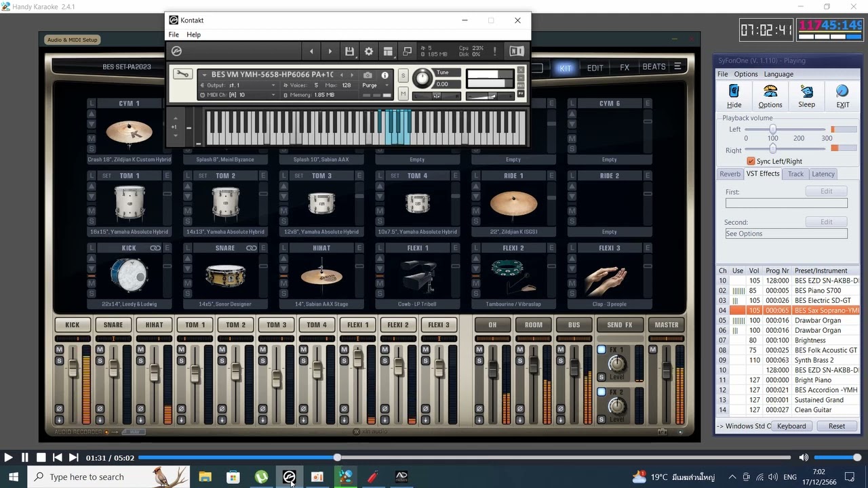Click the Keyboard button in SyFonOne
The height and width of the screenshot is (488, 868).
tap(791, 426)
